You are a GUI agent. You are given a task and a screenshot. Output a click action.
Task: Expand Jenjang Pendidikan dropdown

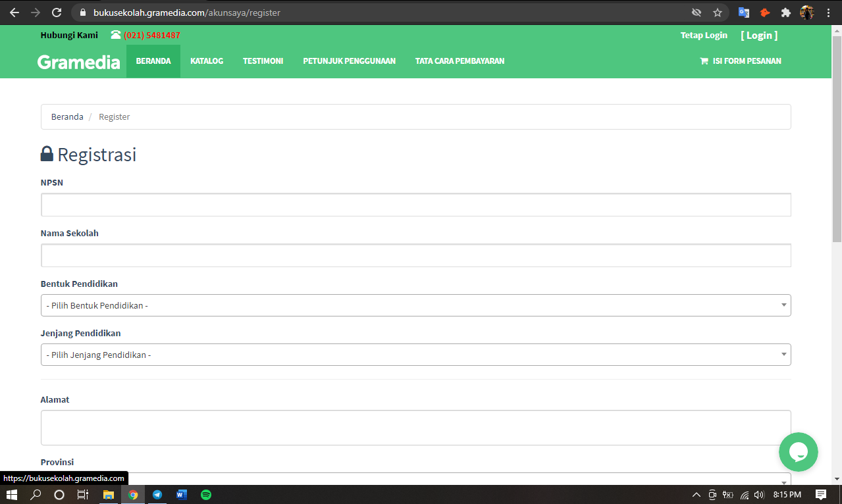[x=415, y=355]
